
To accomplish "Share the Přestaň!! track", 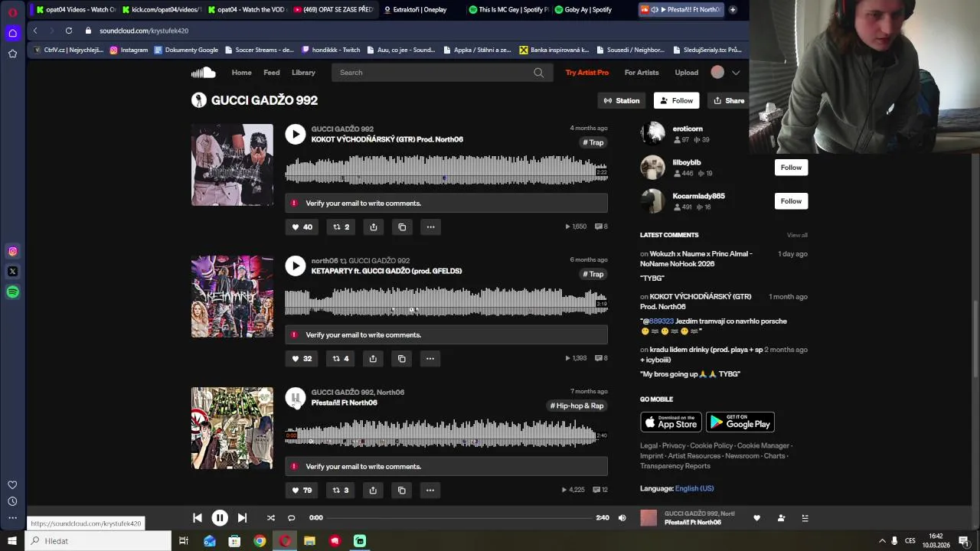I will [373, 490].
